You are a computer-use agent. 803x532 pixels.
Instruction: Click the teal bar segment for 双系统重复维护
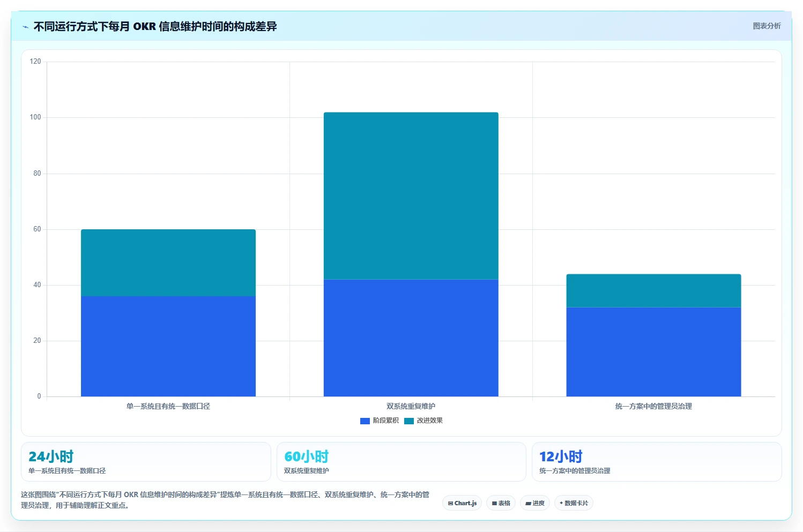point(411,196)
